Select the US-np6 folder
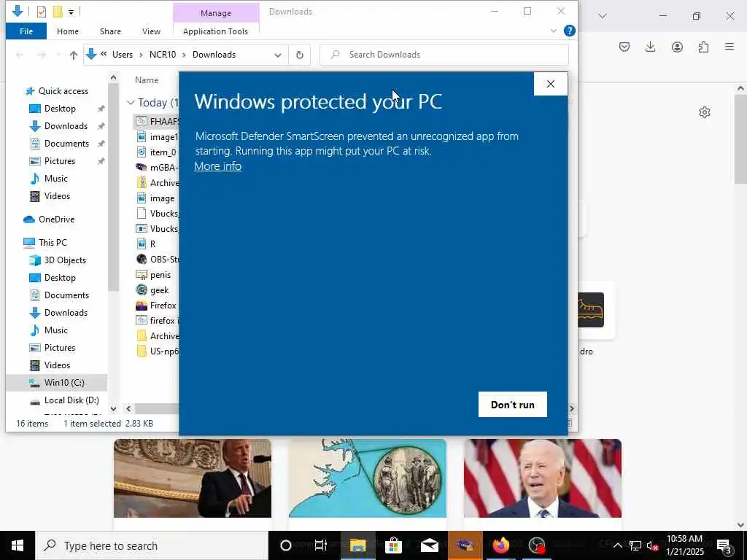 pyautogui.click(x=158, y=351)
